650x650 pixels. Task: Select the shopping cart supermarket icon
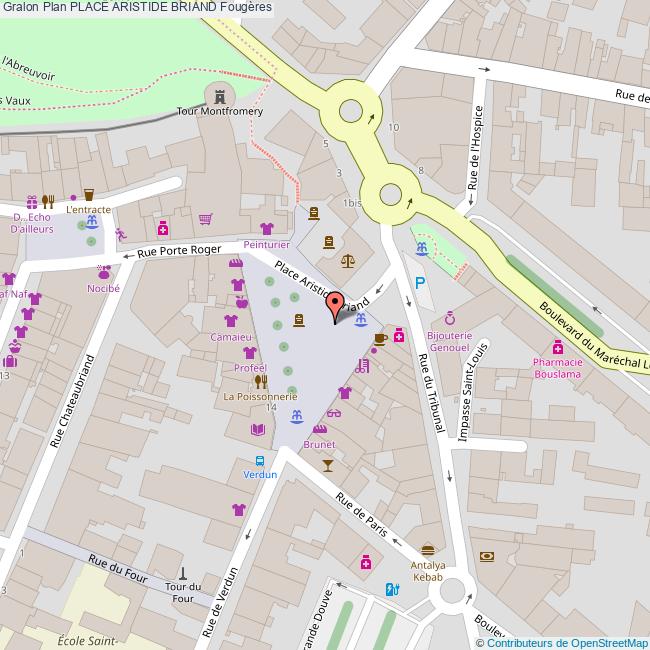[205, 218]
